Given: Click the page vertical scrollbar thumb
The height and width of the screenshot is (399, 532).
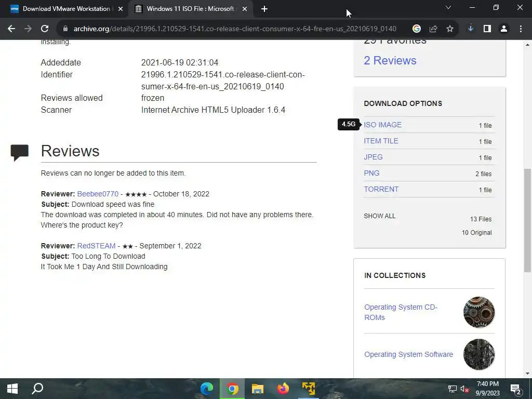Looking at the screenshot, I should tap(528, 220).
